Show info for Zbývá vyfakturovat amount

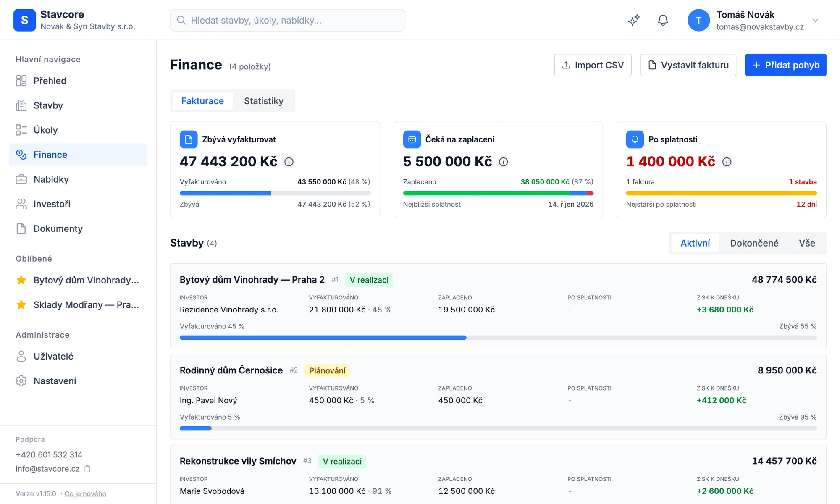289,162
